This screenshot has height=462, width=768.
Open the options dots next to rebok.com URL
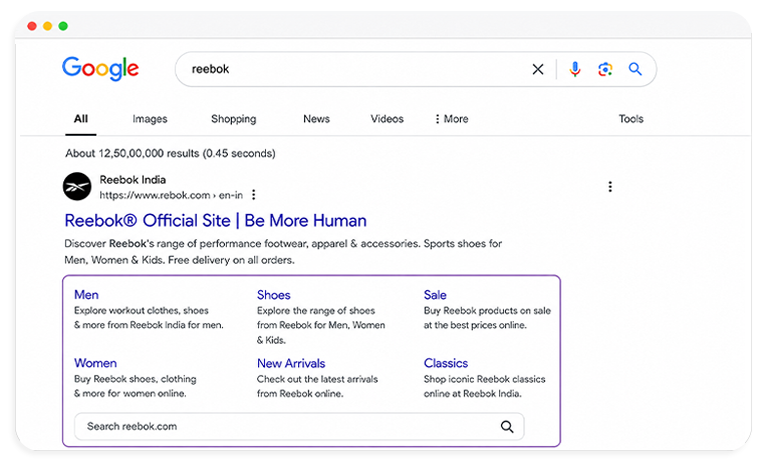(x=254, y=195)
